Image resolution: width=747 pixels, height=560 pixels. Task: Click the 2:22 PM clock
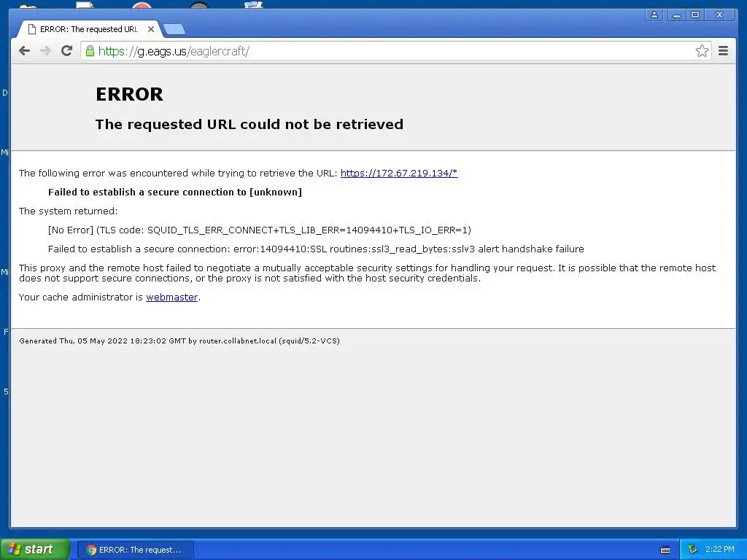tap(720, 549)
